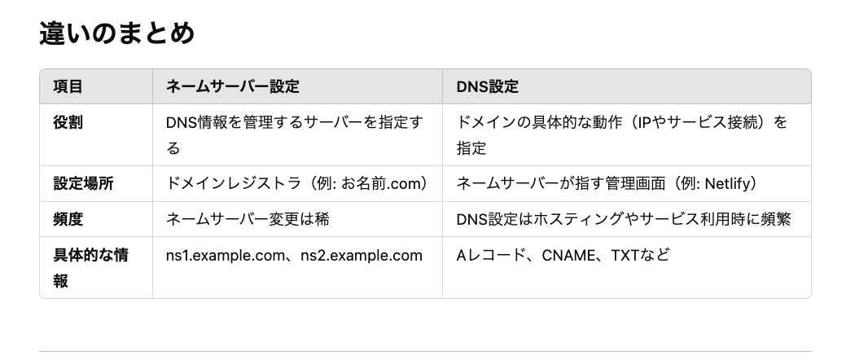Click the word Netlify in the table
Image resolution: width=868 pixels, height=364 pixels.
point(726,184)
